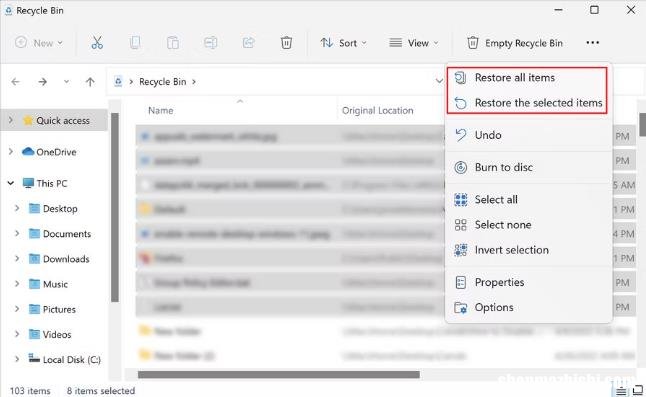Viewport: 646px width, 397px height.
Task: Click the 103 items status text
Action: 30,390
